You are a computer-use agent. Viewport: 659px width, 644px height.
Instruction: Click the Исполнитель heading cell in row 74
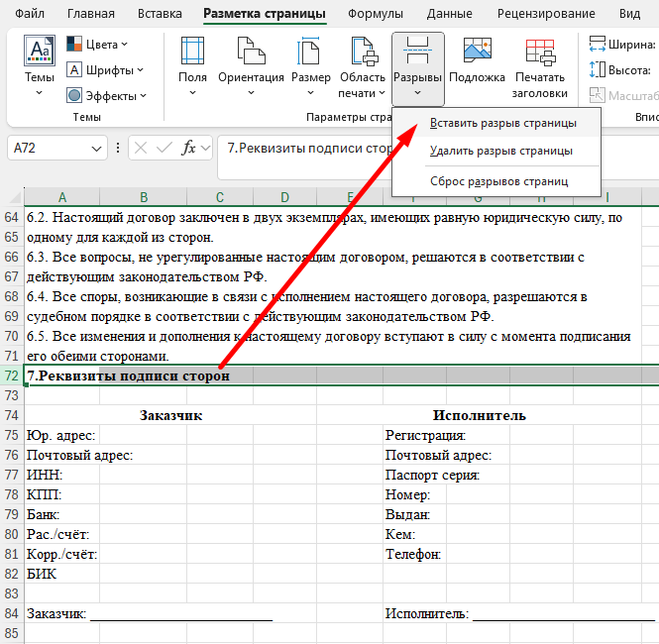coord(479,415)
